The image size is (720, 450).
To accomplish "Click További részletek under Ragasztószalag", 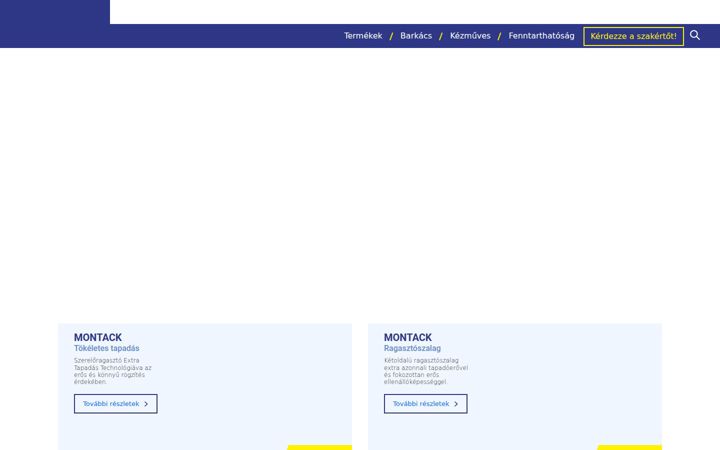I will [426, 404].
